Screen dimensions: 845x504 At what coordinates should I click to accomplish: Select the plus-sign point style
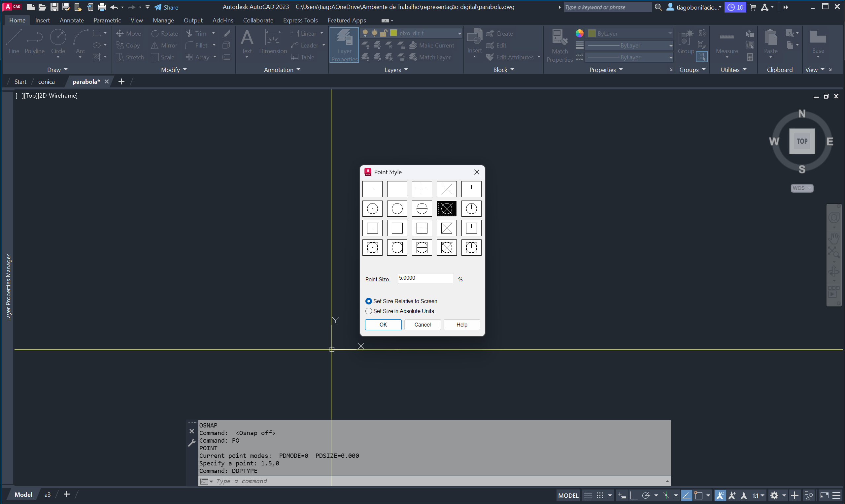pos(422,189)
